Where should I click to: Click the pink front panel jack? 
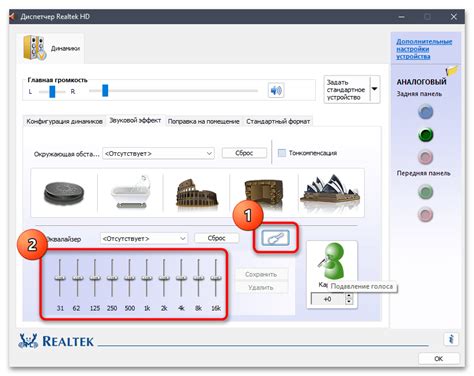[x=426, y=215]
